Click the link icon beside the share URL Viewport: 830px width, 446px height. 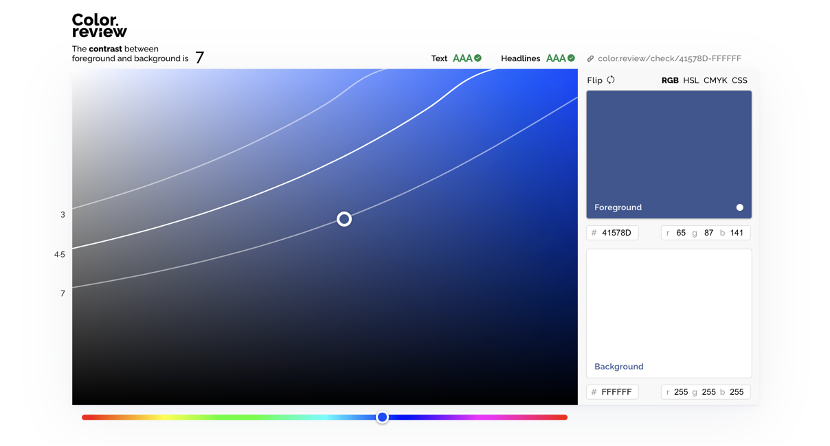point(590,59)
